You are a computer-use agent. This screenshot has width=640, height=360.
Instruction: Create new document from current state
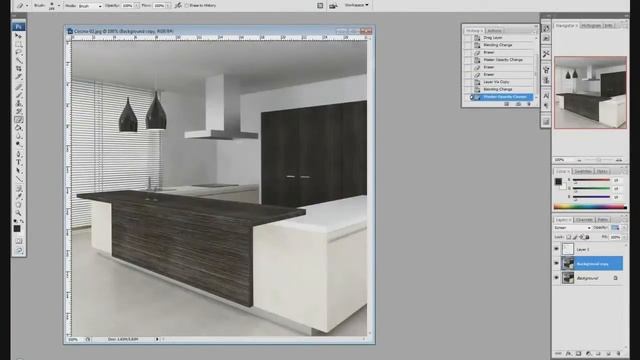point(507,104)
